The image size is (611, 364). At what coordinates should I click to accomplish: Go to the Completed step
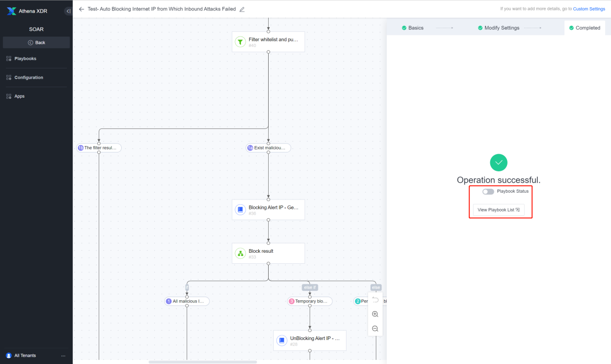click(584, 28)
